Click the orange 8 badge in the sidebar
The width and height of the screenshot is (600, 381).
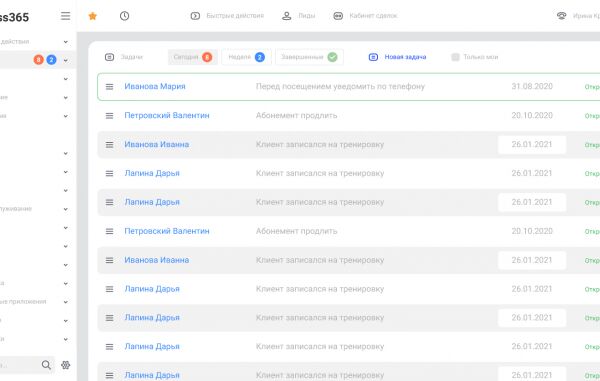(38, 60)
